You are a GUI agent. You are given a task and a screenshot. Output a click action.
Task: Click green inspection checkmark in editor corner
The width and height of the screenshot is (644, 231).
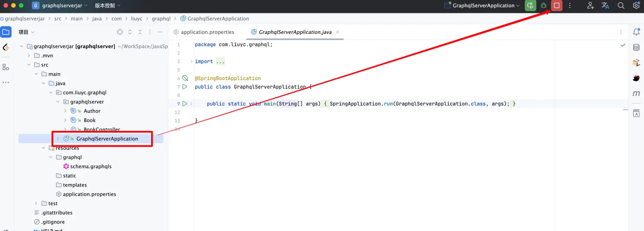click(x=623, y=45)
